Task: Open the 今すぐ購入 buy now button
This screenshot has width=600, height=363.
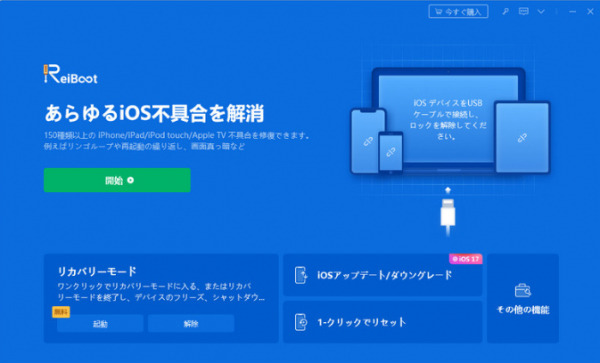Action: pos(458,11)
